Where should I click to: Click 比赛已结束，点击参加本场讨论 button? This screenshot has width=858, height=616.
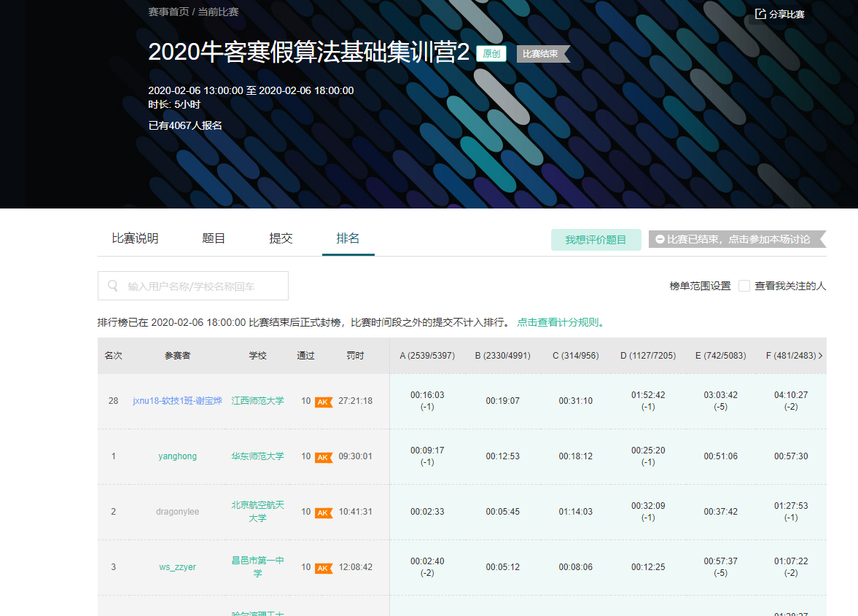coord(736,239)
